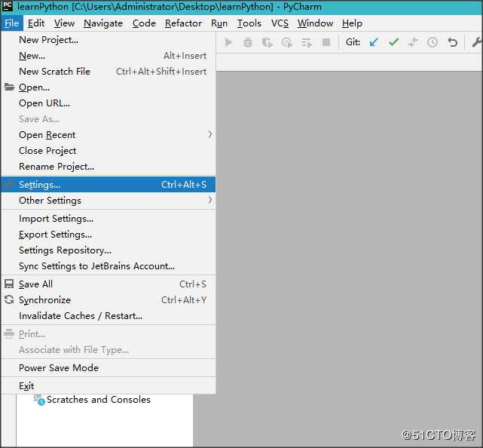The width and height of the screenshot is (483, 448).
Task: Open the Tools menu
Action: [249, 23]
